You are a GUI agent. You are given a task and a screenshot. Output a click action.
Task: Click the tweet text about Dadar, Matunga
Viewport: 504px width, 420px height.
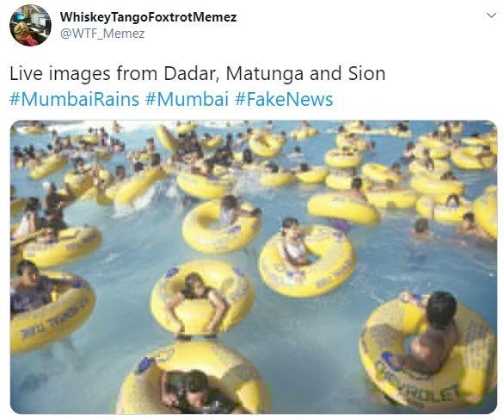tap(197, 73)
